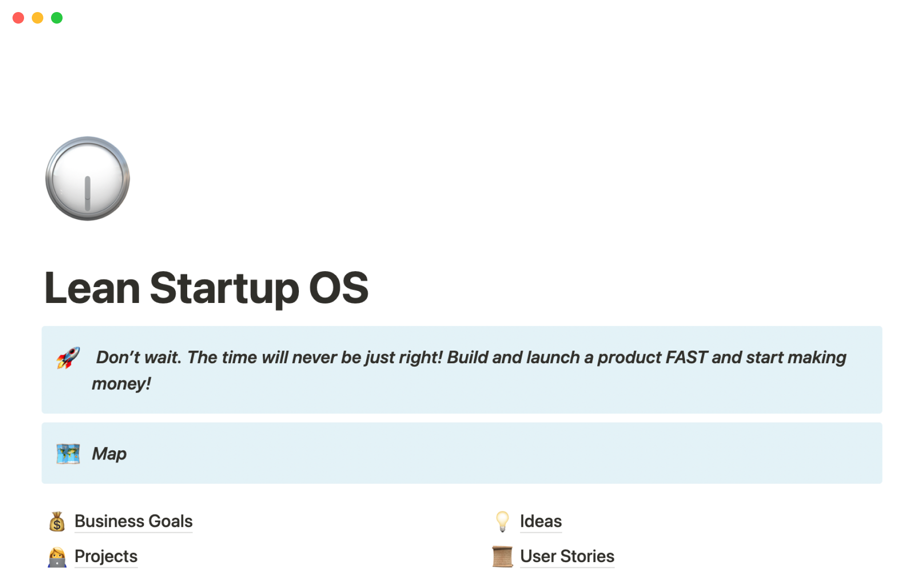
Task: Close the window with the red button
Action: click(x=18, y=18)
